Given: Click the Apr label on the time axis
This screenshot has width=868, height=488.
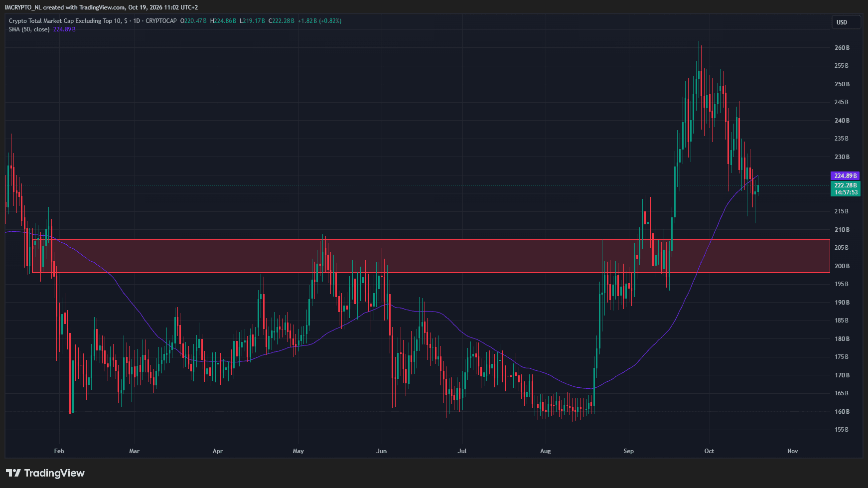Looking at the screenshot, I should coord(217,451).
